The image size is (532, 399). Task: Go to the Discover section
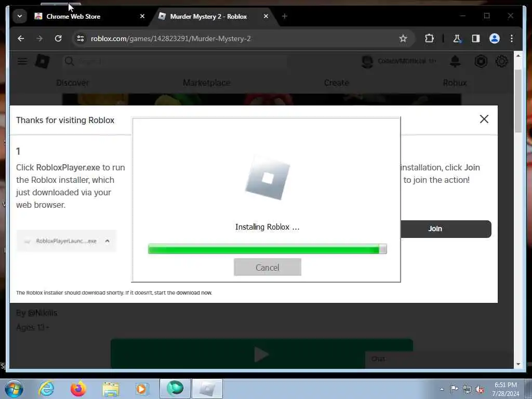(72, 83)
